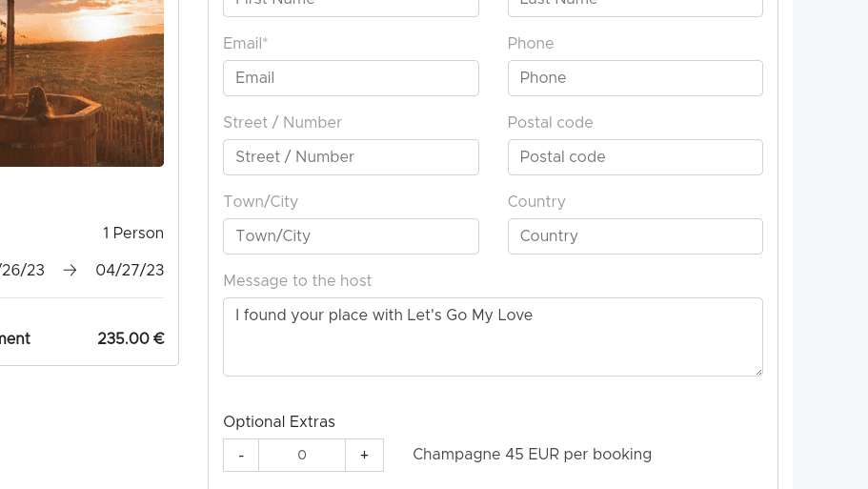
Task: Click the 1 Person guest label
Action: [x=133, y=234]
